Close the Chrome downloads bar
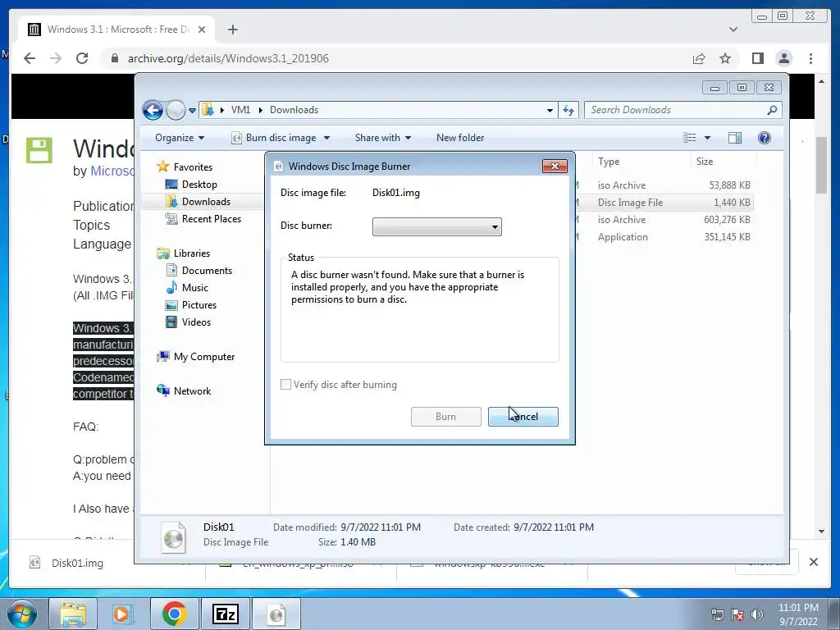Viewport: 840px width, 630px height. pyautogui.click(x=813, y=562)
